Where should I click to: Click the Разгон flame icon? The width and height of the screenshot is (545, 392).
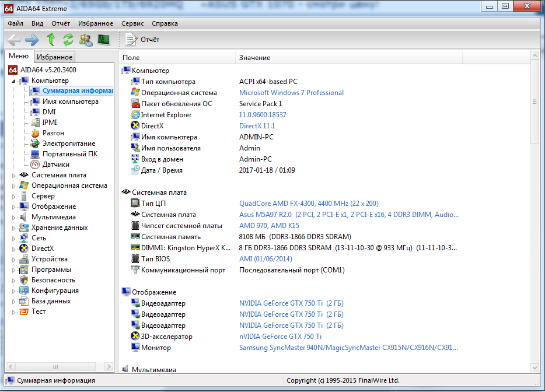pyautogui.click(x=35, y=133)
